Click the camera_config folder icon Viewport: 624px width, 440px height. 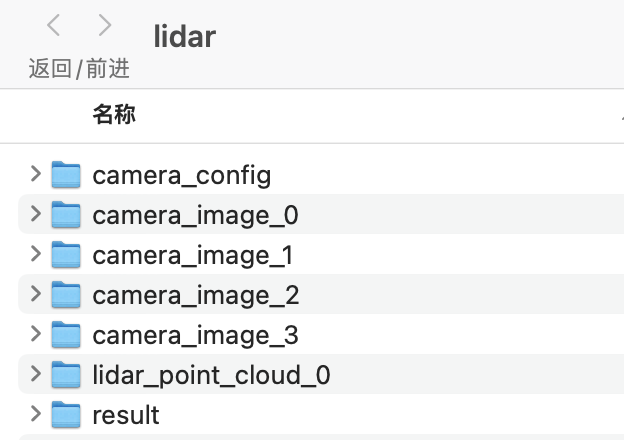click(66, 175)
